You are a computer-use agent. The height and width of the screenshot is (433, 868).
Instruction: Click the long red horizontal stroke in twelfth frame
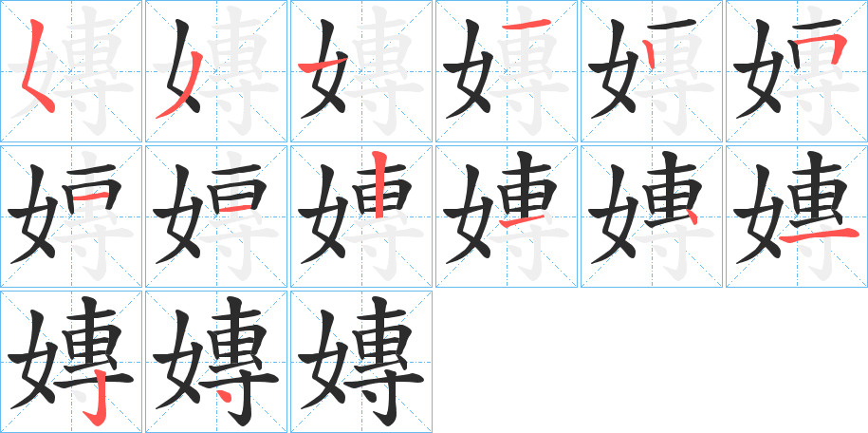tap(820, 236)
